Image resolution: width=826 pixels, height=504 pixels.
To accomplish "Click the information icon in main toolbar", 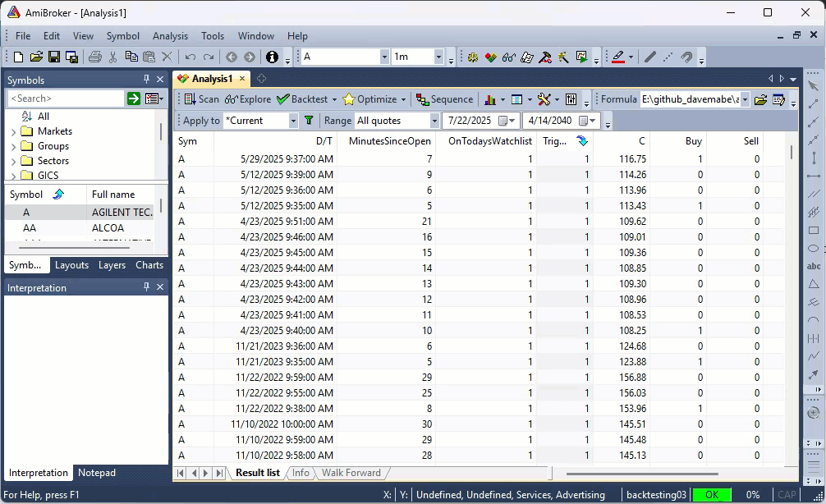I will coord(272,57).
